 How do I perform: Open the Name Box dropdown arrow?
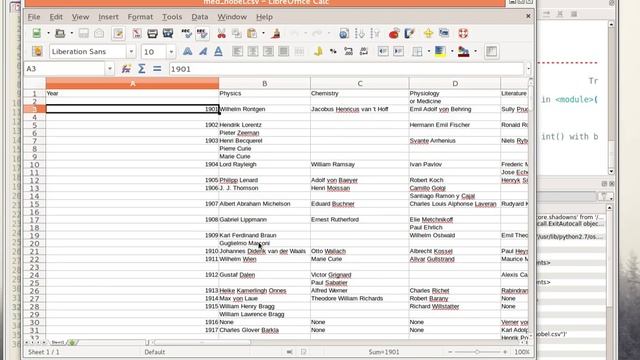tap(109, 69)
